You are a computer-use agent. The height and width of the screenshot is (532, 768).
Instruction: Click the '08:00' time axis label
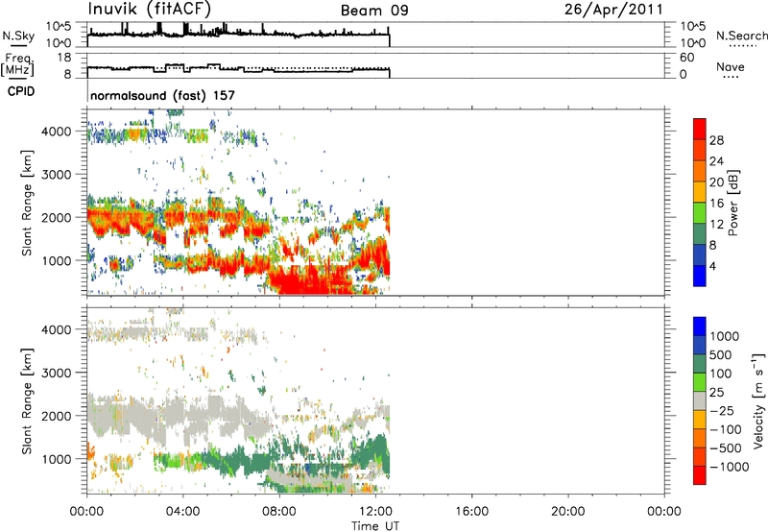point(279,512)
